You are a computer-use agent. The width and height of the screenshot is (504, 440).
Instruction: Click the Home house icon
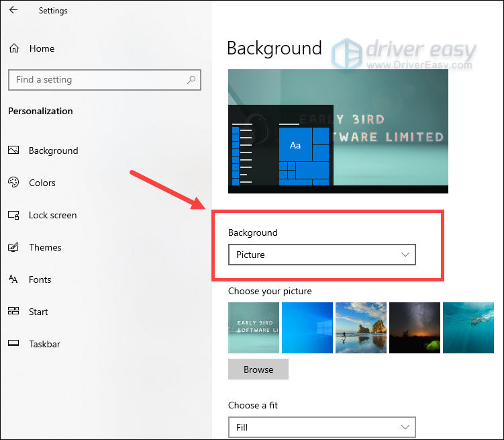pyautogui.click(x=14, y=48)
